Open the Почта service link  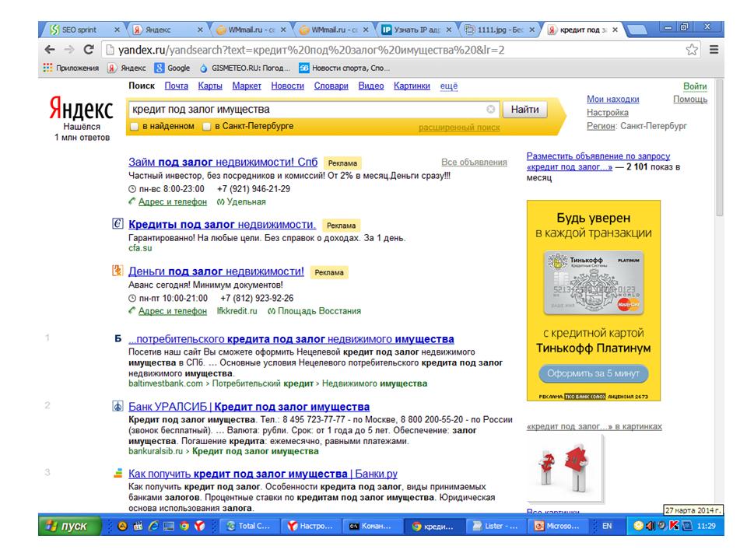pyautogui.click(x=177, y=86)
